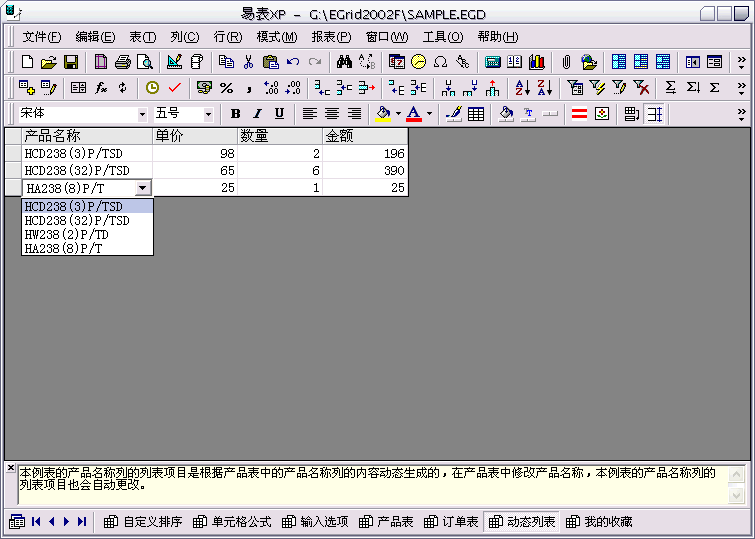755x539 pixels.
Task: Open a file with the folder icon
Action: 49,62
